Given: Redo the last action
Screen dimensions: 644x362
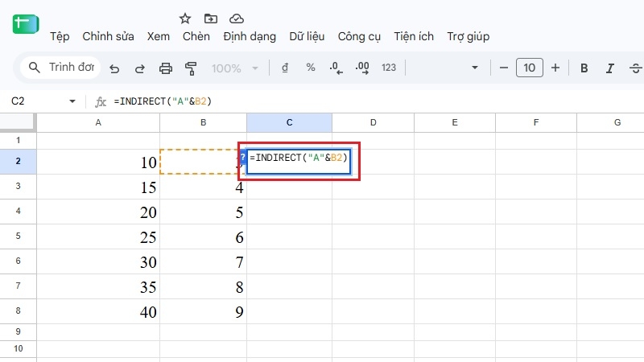Looking at the screenshot, I should pos(139,68).
